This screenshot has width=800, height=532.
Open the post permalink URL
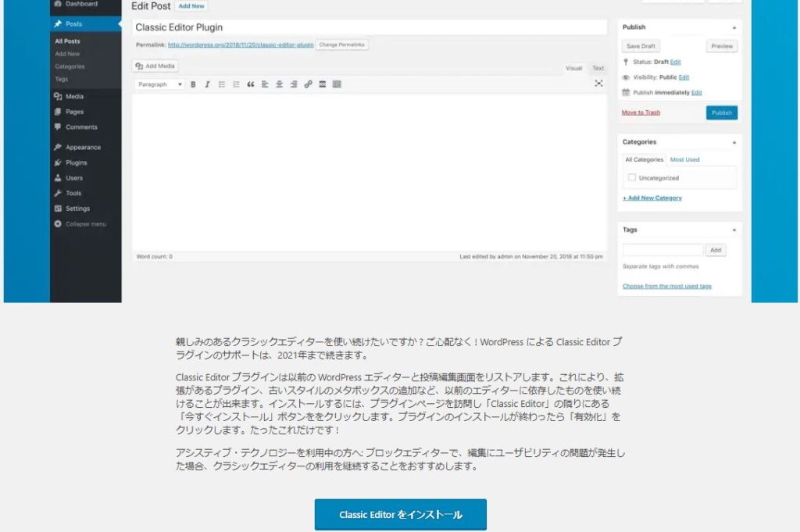pyautogui.click(x=241, y=45)
